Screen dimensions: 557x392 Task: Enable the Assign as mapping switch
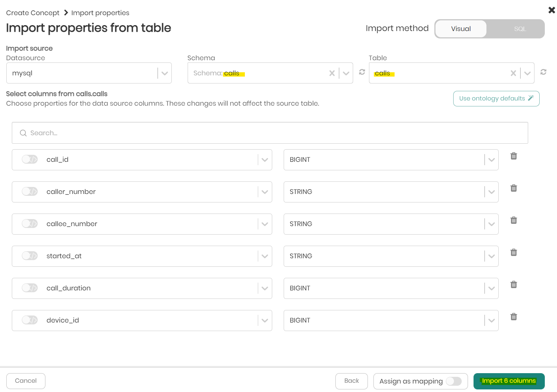[x=453, y=381]
